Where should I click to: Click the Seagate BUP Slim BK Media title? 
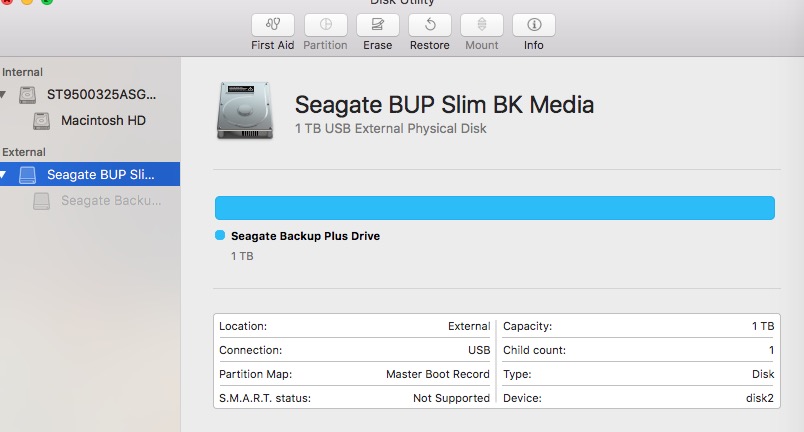coord(444,104)
